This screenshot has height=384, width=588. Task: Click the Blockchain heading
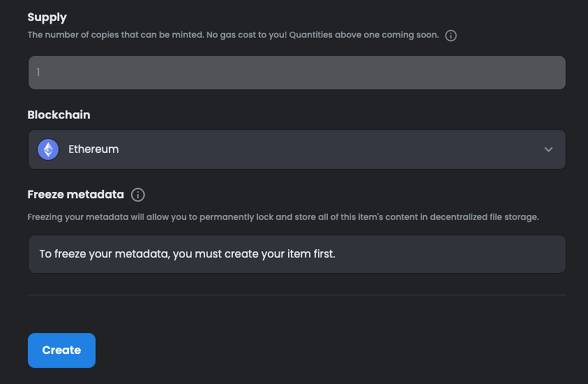[59, 115]
